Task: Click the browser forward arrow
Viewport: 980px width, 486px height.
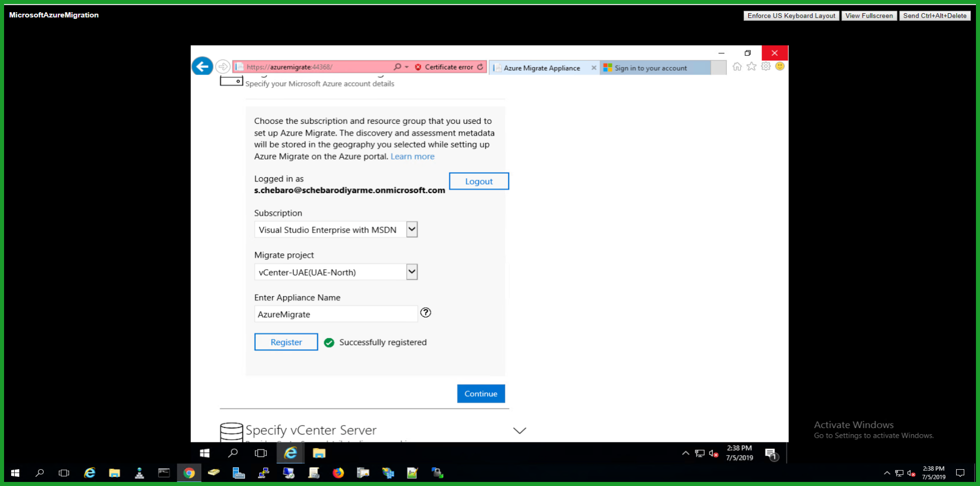Action: click(223, 67)
